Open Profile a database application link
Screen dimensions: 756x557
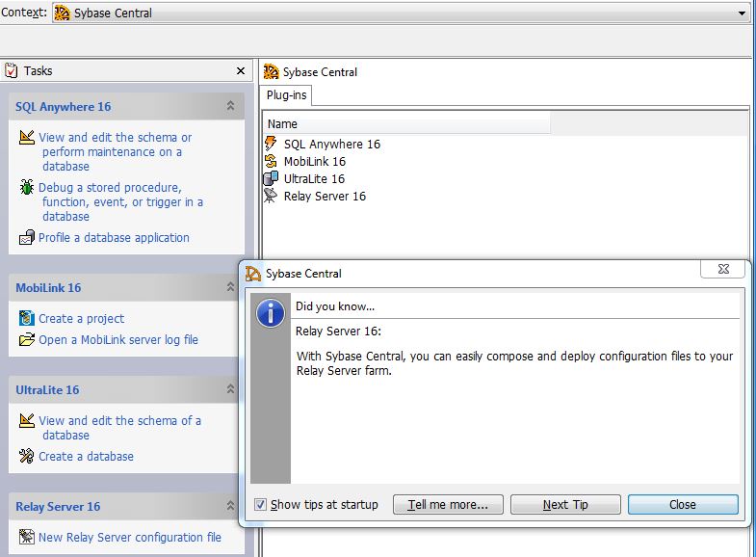coord(114,238)
